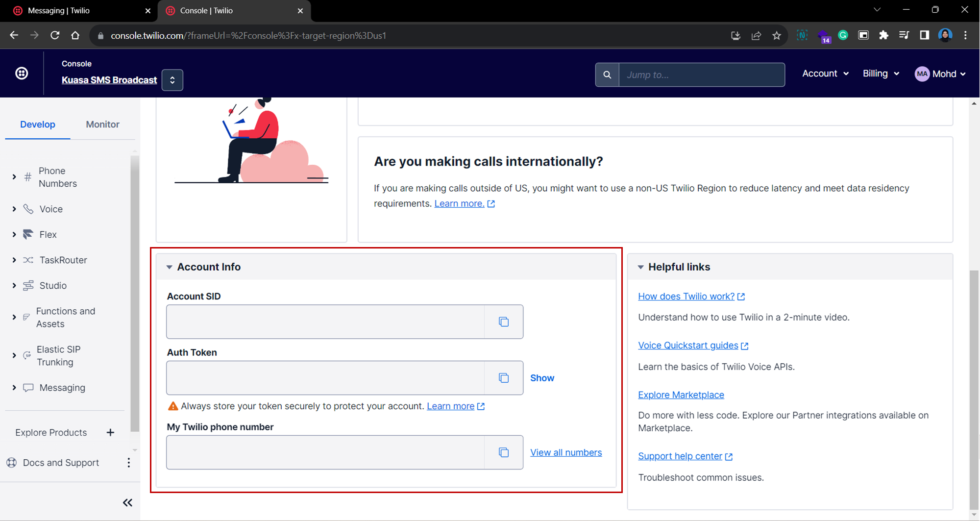Collapse the sidebar with double-chevron icon

(127, 502)
